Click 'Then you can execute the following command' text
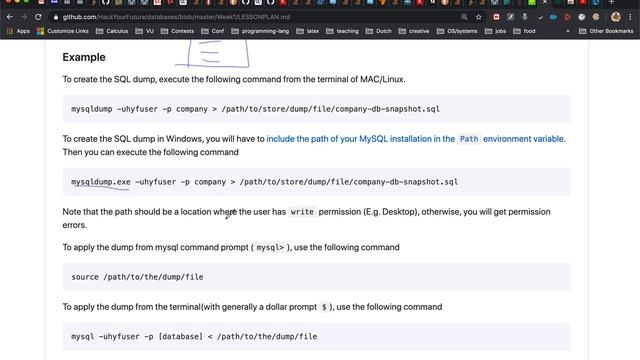The image size is (640, 360). [x=151, y=152]
